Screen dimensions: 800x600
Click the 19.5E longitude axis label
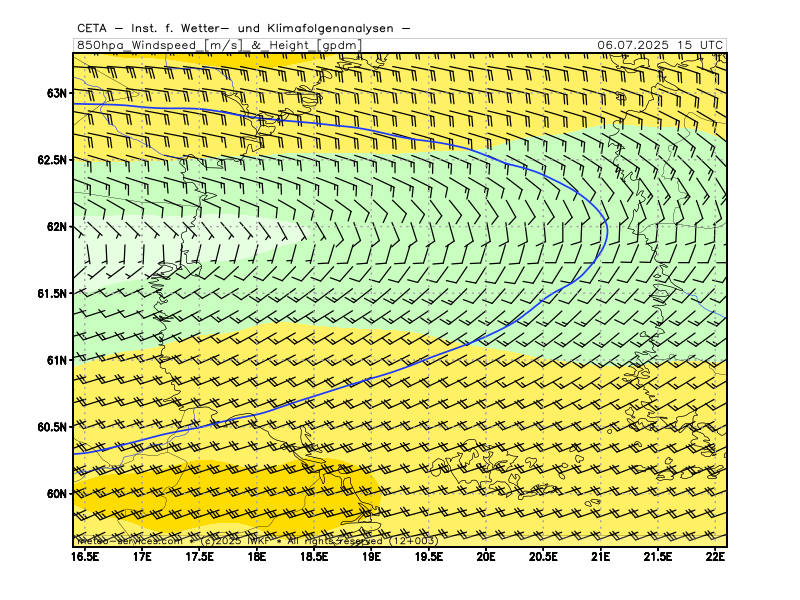pyautogui.click(x=429, y=557)
